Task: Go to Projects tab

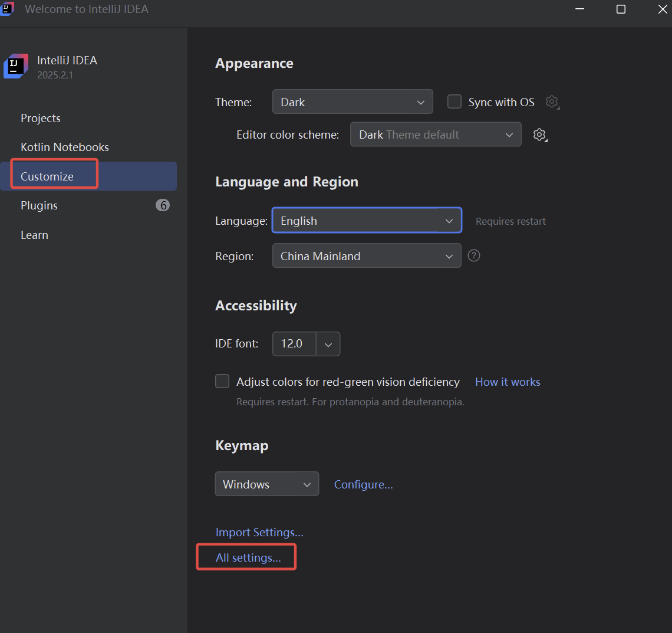Action: coord(41,119)
